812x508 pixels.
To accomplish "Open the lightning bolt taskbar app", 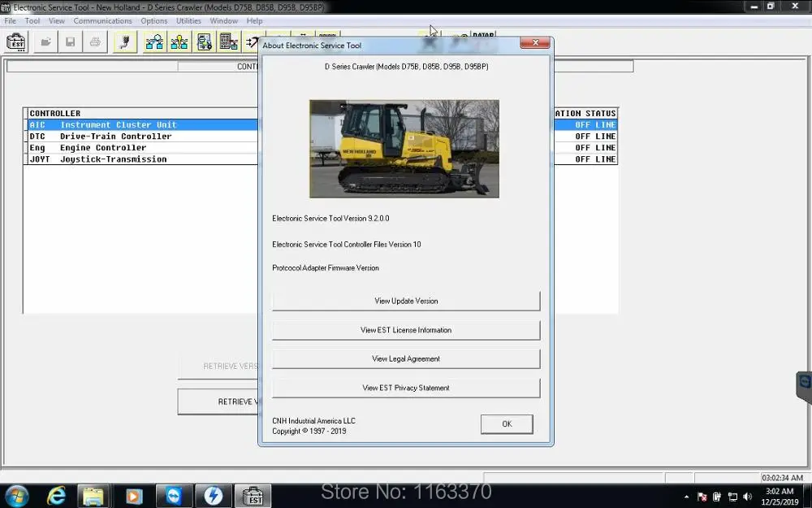I will coord(213,496).
